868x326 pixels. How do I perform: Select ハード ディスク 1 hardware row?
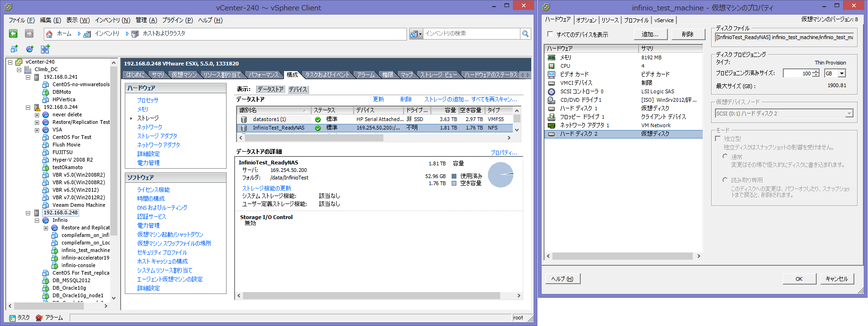(623, 108)
